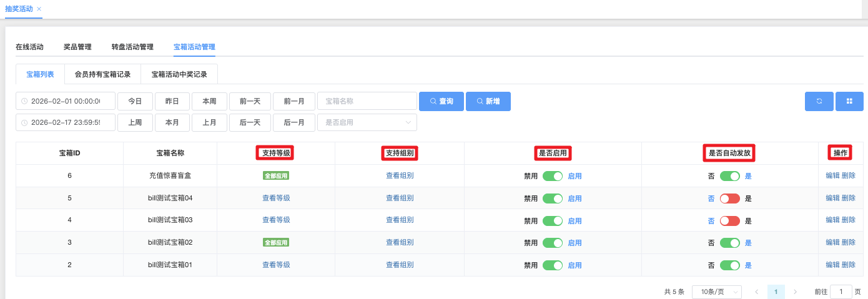Toggle 是否启用 switch for 充值惊喜盲盒
The height and width of the screenshot is (299, 868).
coord(553,176)
